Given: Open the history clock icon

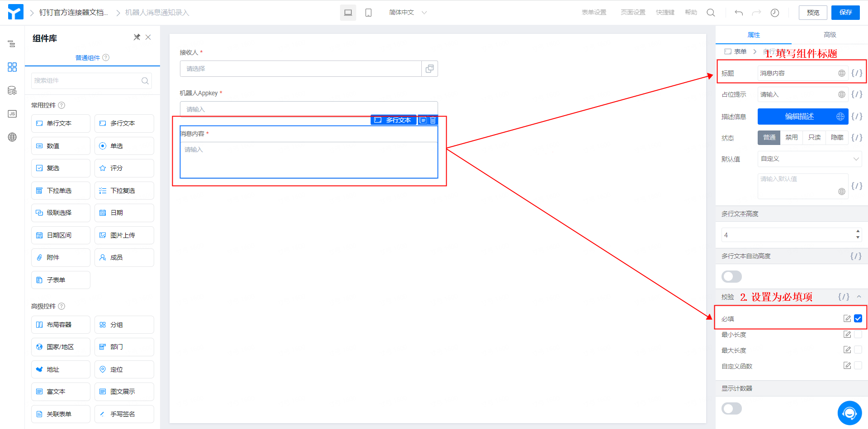Looking at the screenshot, I should 775,13.
